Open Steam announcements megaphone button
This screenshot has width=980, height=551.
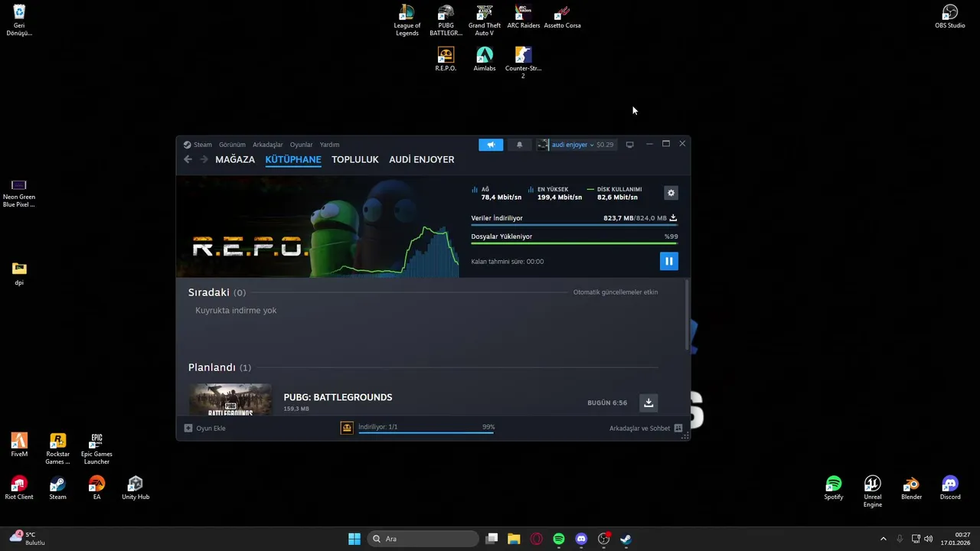(x=491, y=145)
